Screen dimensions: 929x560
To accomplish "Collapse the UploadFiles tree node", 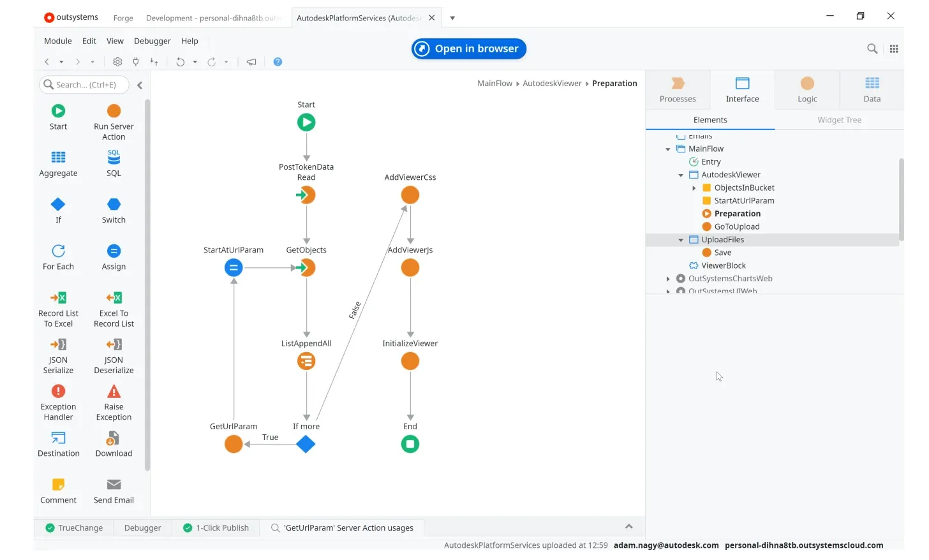I will [x=681, y=240].
